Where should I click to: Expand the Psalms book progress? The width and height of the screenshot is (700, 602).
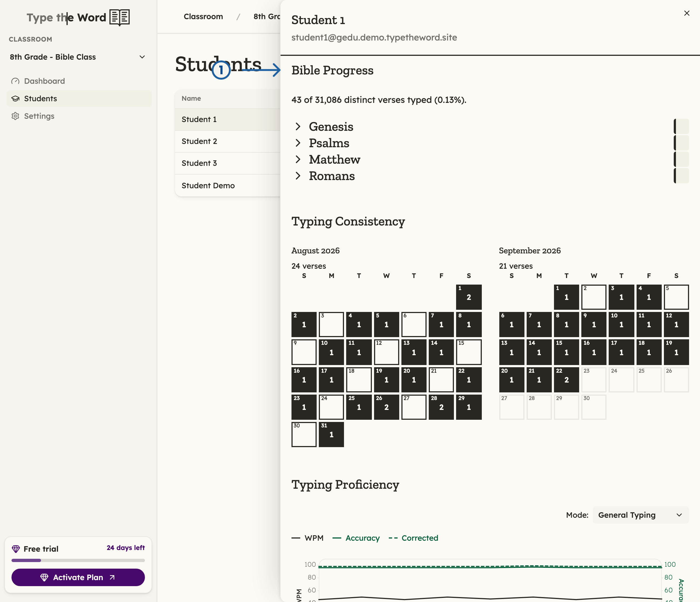tap(297, 143)
